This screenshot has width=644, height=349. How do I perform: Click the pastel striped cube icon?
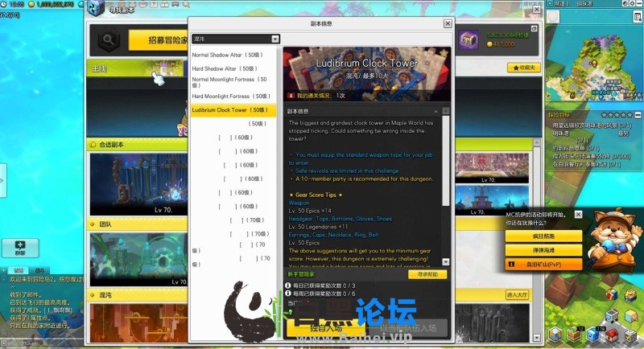coord(630,315)
